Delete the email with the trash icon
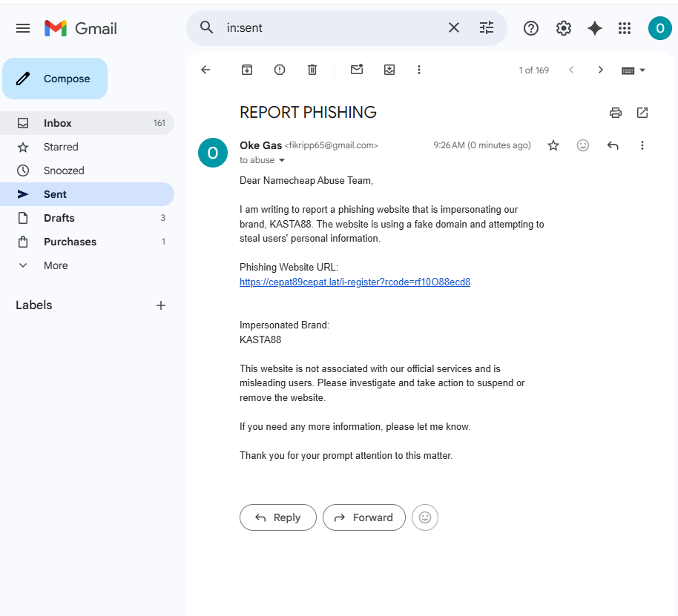 click(312, 70)
